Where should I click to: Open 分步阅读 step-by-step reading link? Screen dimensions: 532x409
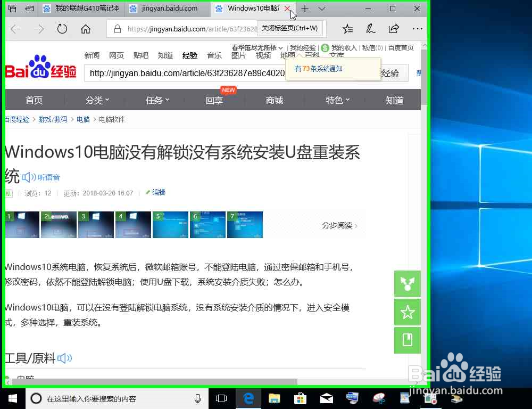point(336,225)
